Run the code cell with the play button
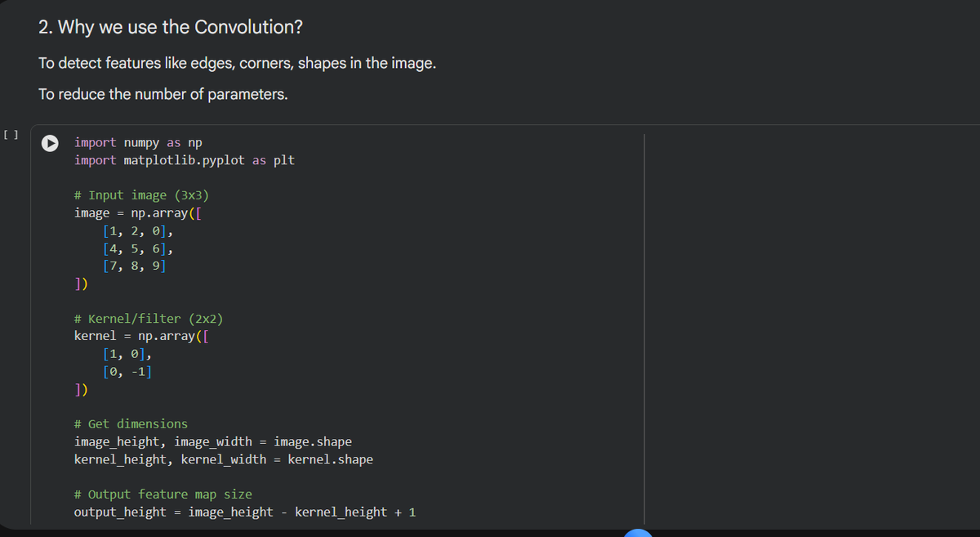This screenshot has height=537, width=980. tap(51, 143)
